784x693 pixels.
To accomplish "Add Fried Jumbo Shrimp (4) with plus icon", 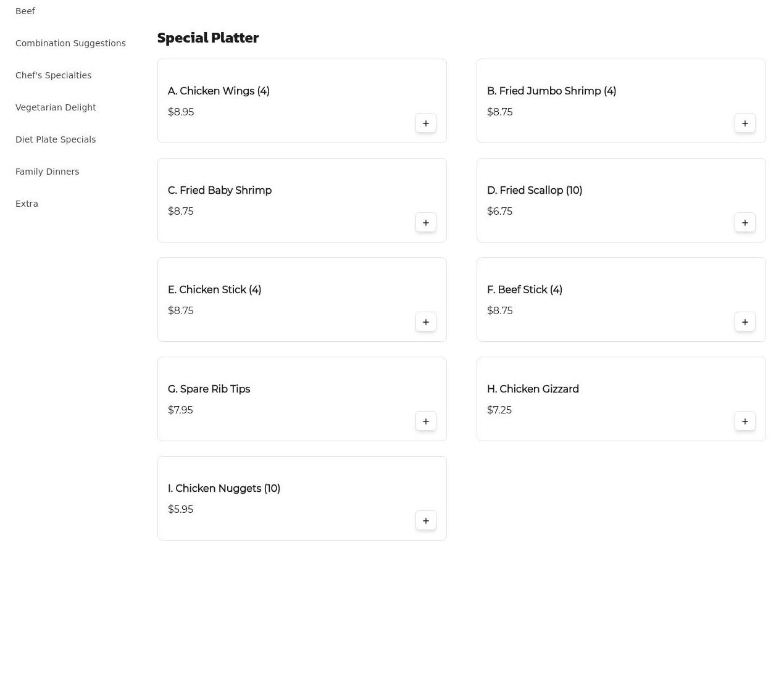I will click(744, 123).
